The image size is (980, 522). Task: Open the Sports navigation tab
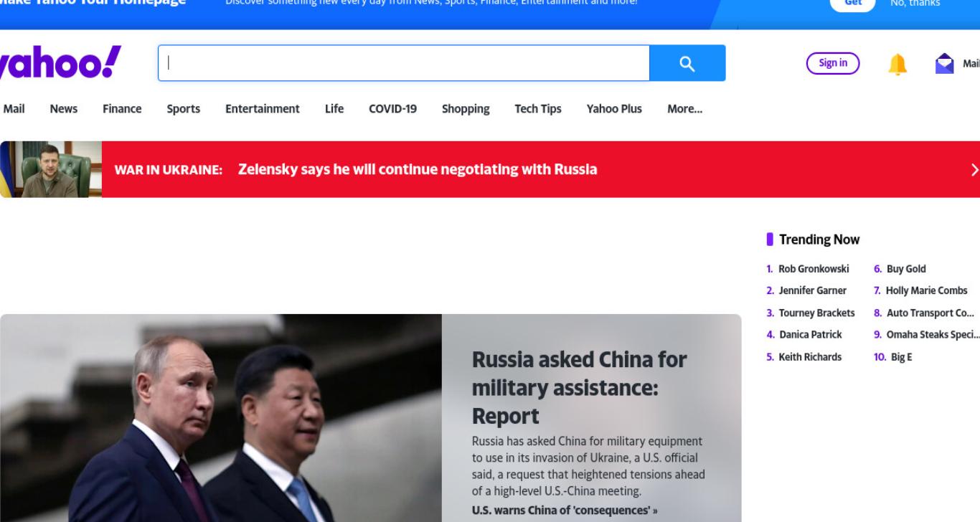pos(183,109)
